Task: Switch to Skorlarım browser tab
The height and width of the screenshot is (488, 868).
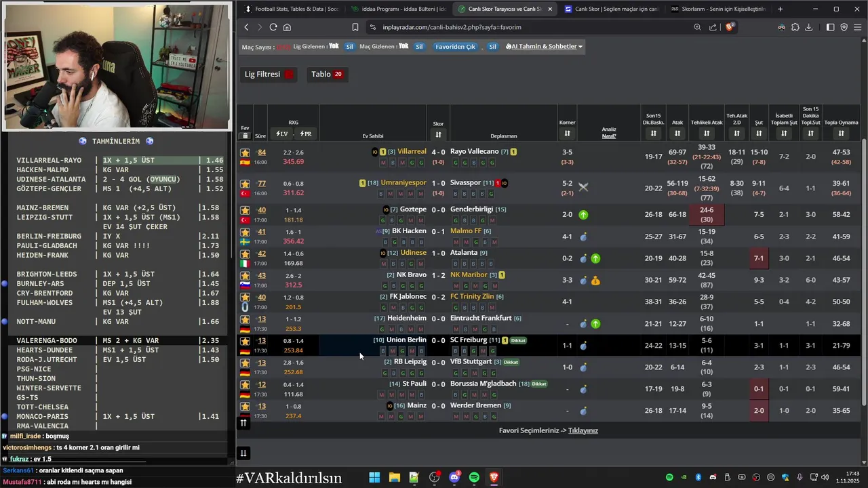Action: [717, 9]
